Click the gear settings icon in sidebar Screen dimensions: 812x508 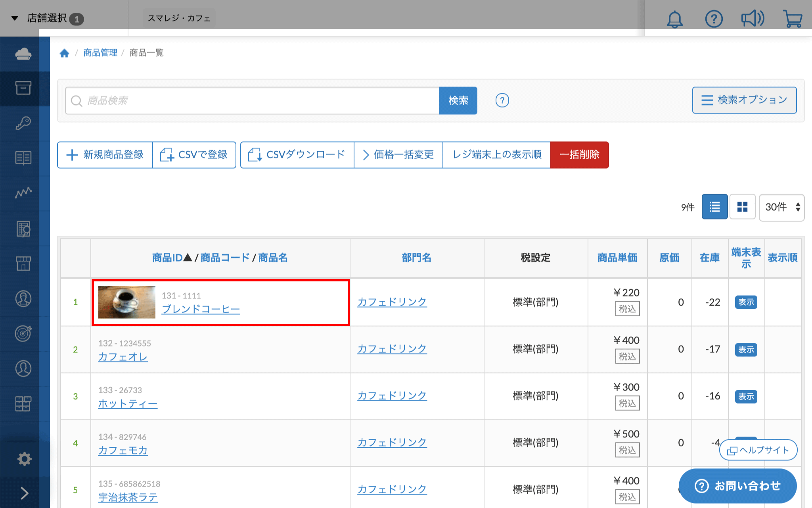click(24, 459)
